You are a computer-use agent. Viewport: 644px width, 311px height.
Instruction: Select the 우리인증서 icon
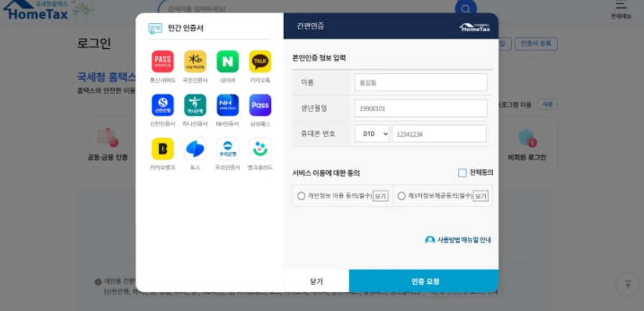click(x=228, y=149)
